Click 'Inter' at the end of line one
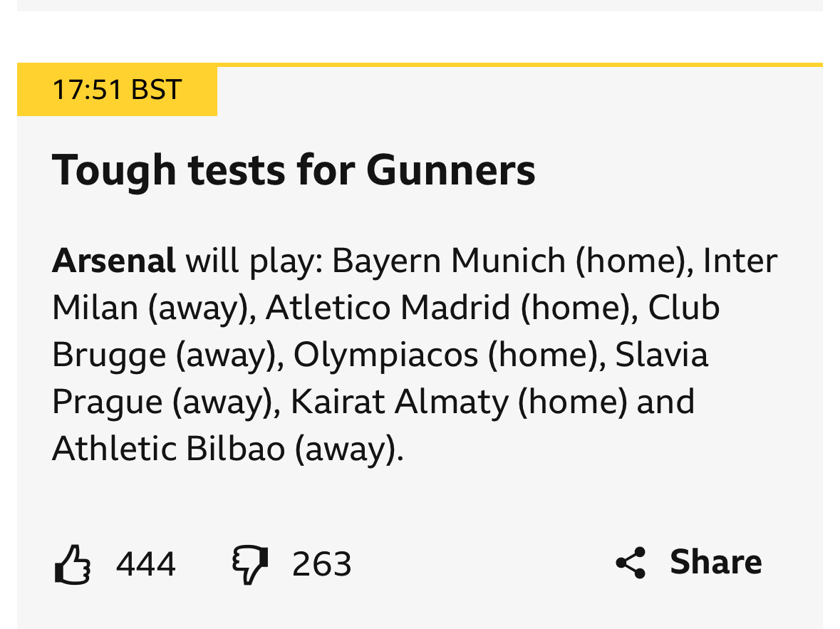 tap(740, 261)
